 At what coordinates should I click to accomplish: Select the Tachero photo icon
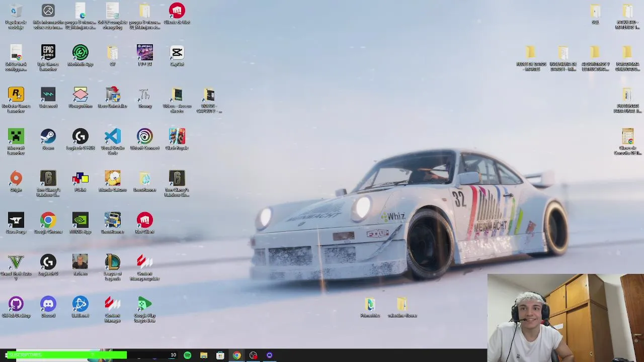[x=80, y=265]
